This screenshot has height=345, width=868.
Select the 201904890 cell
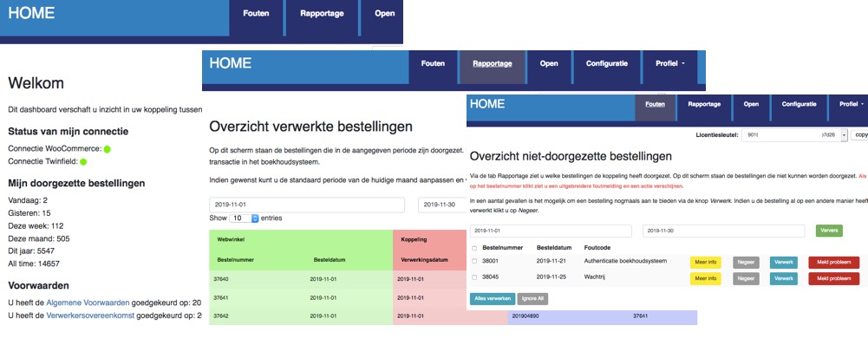click(525, 316)
